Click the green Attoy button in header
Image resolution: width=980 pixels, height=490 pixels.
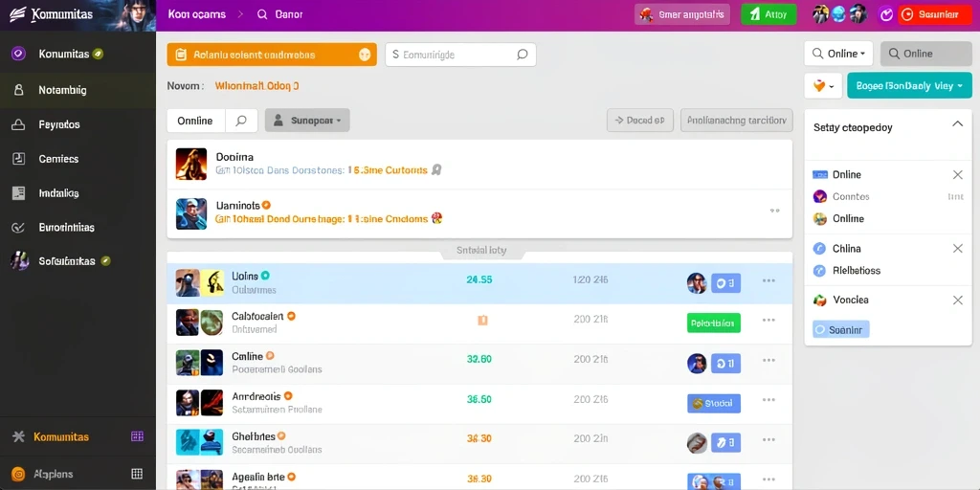click(x=768, y=14)
